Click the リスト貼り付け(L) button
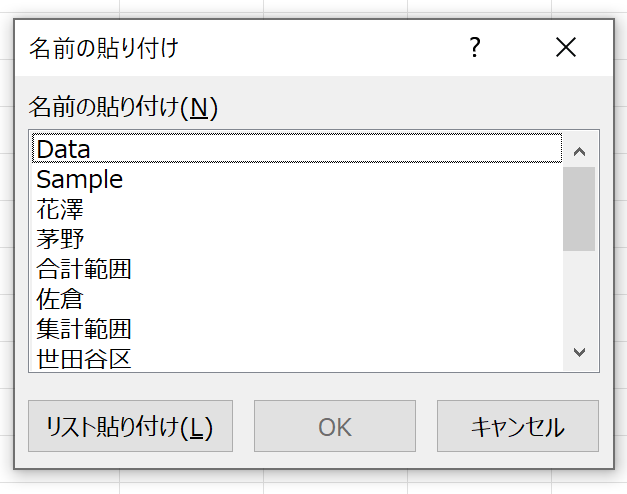The width and height of the screenshot is (627, 494). click(130, 426)
